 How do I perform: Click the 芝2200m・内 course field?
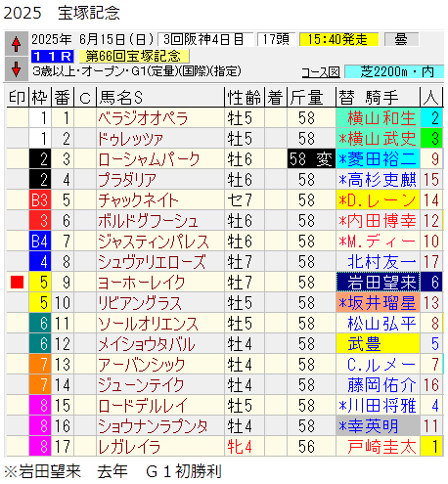coord(394,72)
